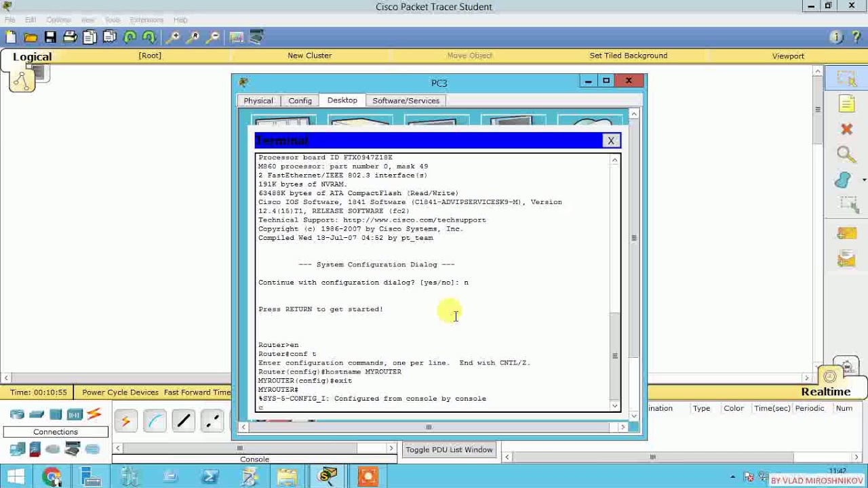Close the Terminal panel with X
Viewport: 868px width, 488px height.
coord(611,140)
